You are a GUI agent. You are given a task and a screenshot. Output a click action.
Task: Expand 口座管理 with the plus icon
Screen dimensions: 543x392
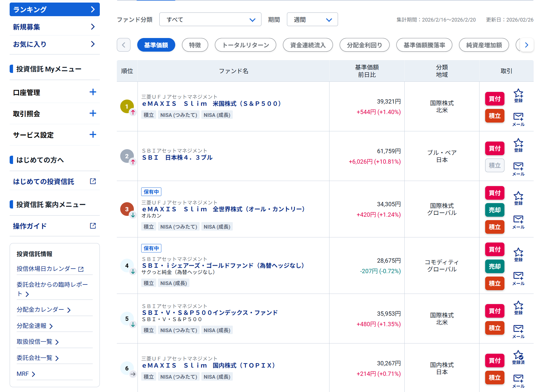coord(93,92)
